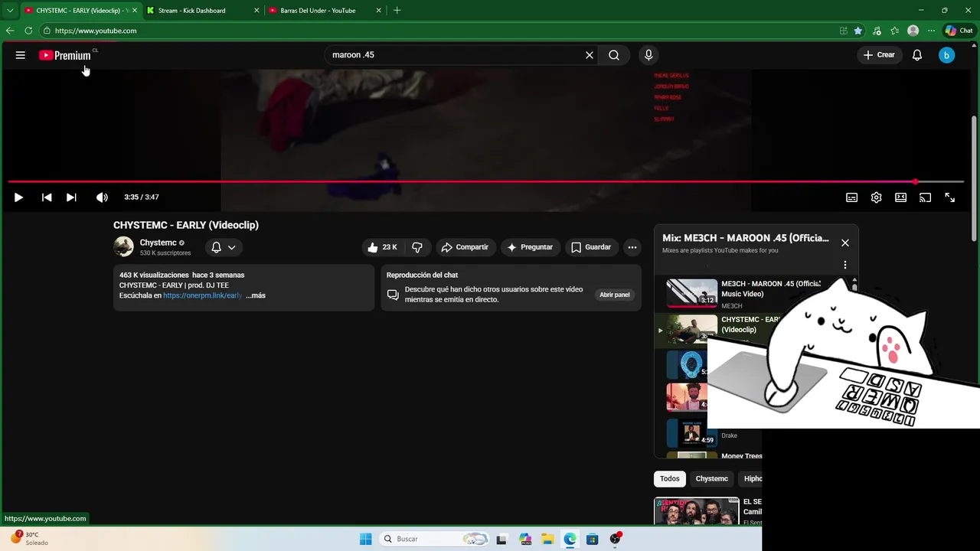The width and height of the screenshot is (980, 551).
Task: Open browser settings and more ellipsis
Action: click(x=931, y=31)
